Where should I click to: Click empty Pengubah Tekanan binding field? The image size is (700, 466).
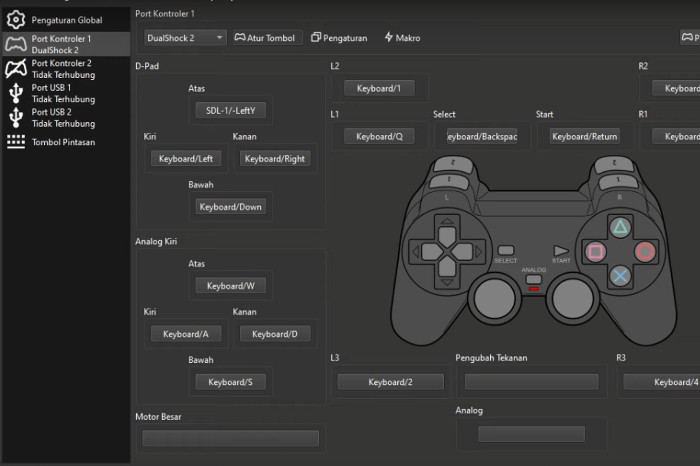coord(531,382)
